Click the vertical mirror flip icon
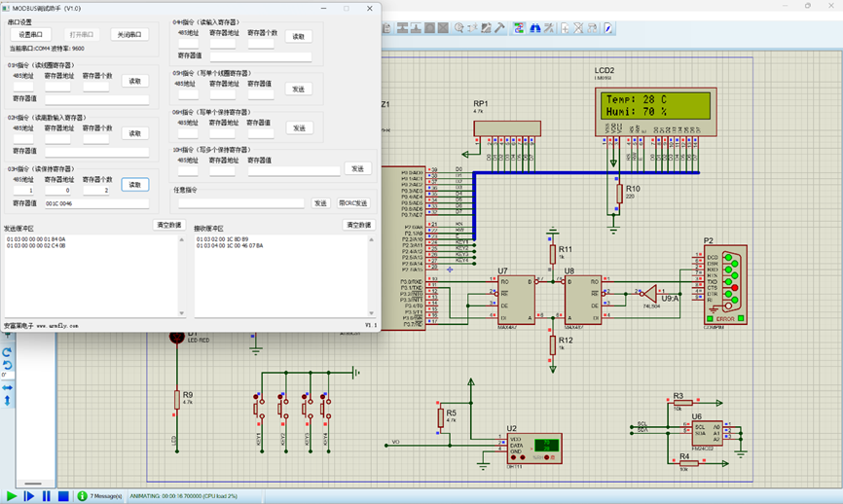This screenshot has width=843, height=504. point(7,400)
